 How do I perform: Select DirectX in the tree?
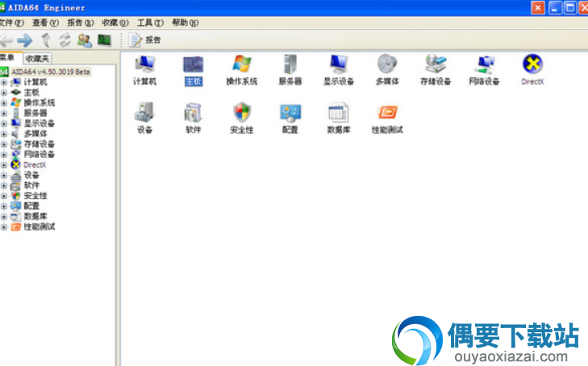[35, 164]
